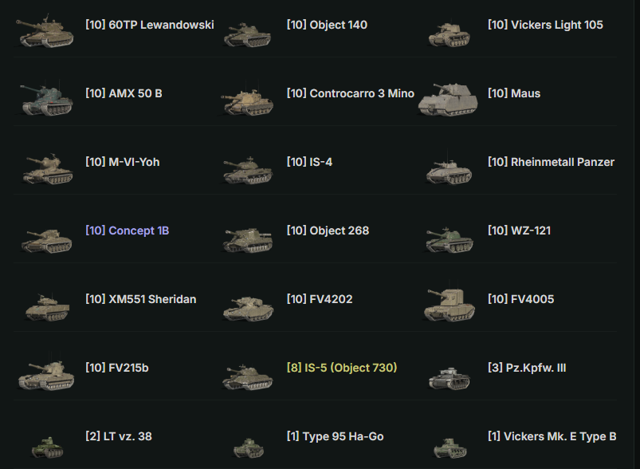Viewport: 640px width, 469px height.
Task: Select the LT vz. 38 tank icon
Action: pos(47,447)
